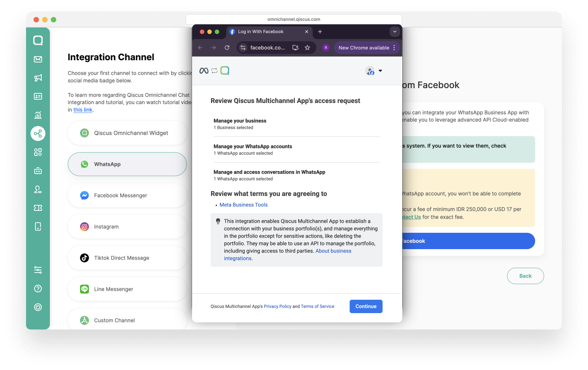Click the power logout icon in sidebar

coord(38,307)
